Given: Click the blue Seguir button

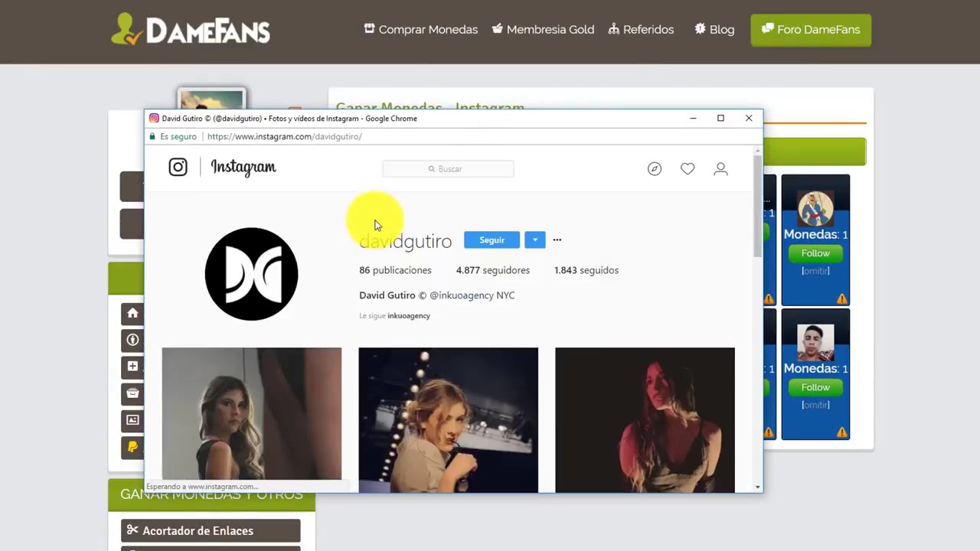Looking at the screenshot, I should [492, 240].
